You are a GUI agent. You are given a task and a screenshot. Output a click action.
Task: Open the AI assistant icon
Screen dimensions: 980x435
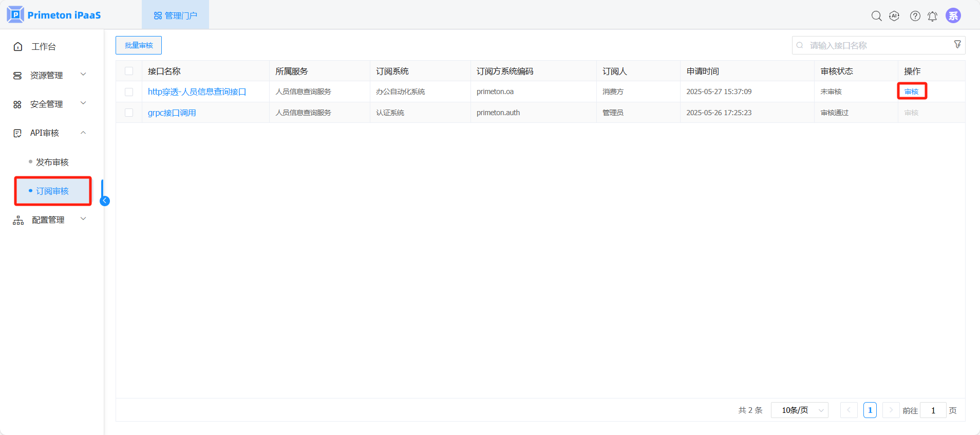[x=894, y=16]
